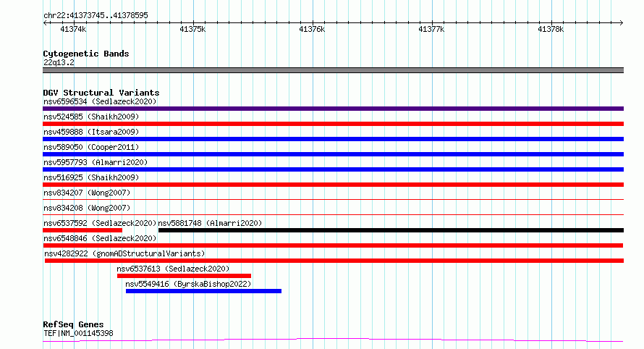
Task: Select the red nsv524585 variant bar
Action: [x=333, y=124]
